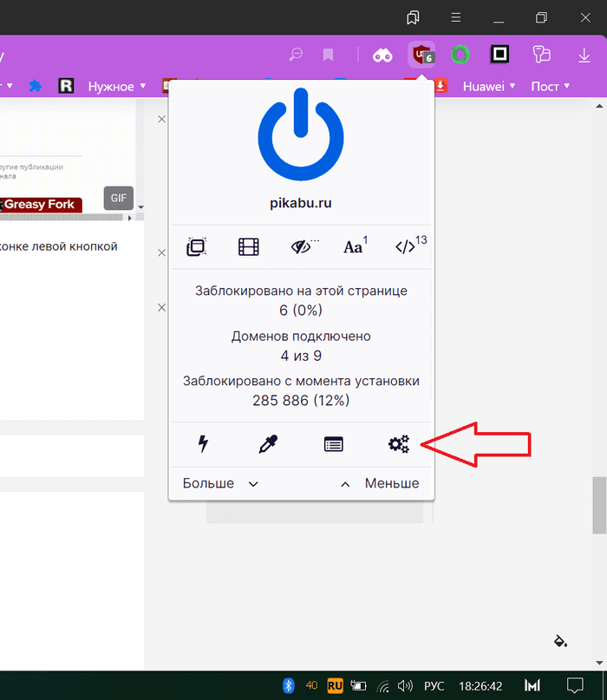Click the red download bookmark icon
The width and height of the screenshot is (607, 700).
pyautogui.click(x=441, y=86)
